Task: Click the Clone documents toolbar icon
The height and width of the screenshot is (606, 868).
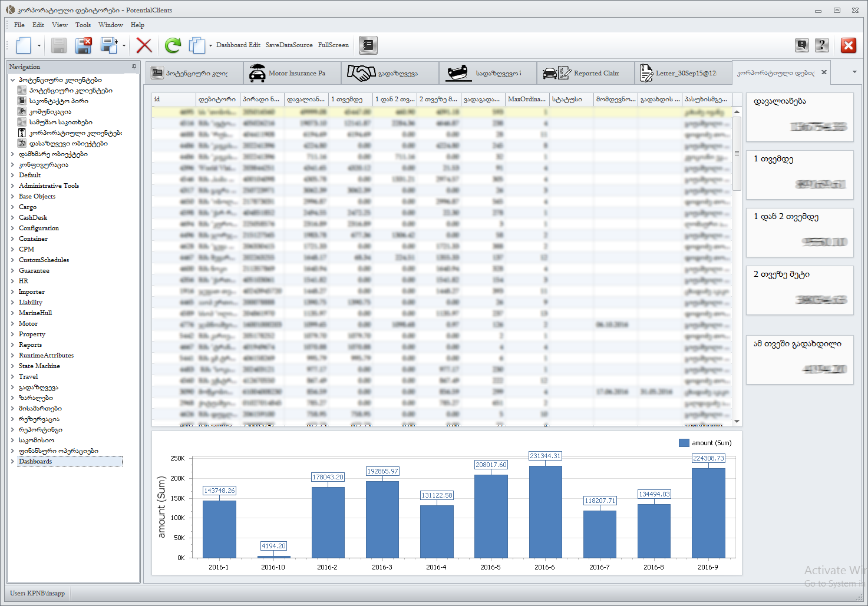Action: coord(197,45)
